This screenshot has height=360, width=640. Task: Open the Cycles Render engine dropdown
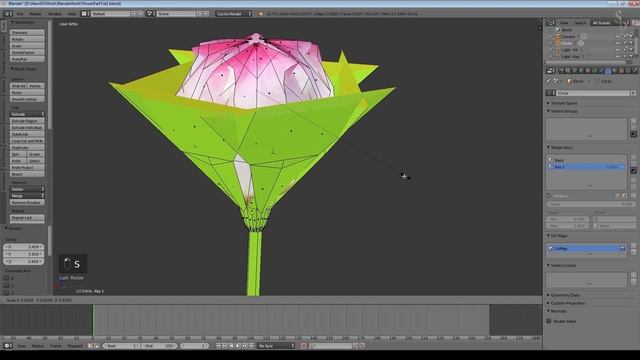pyautogui.click(x=233, y=13)
